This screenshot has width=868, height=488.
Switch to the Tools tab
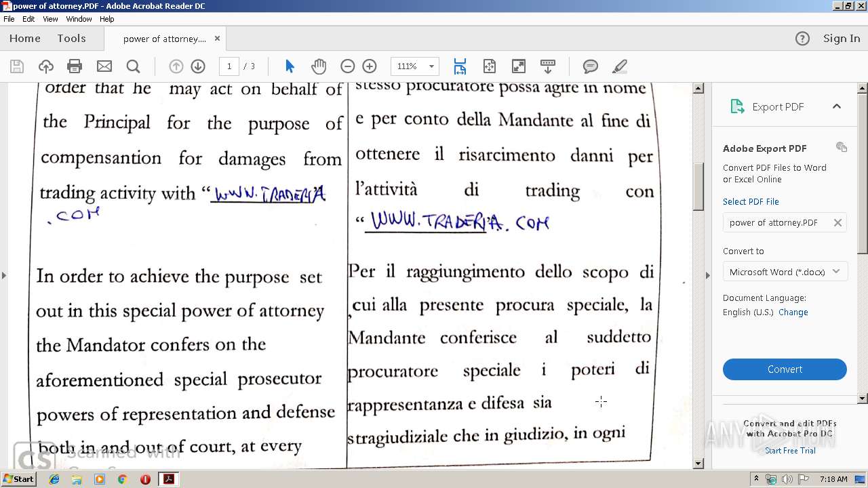click(x=71, y=39)
